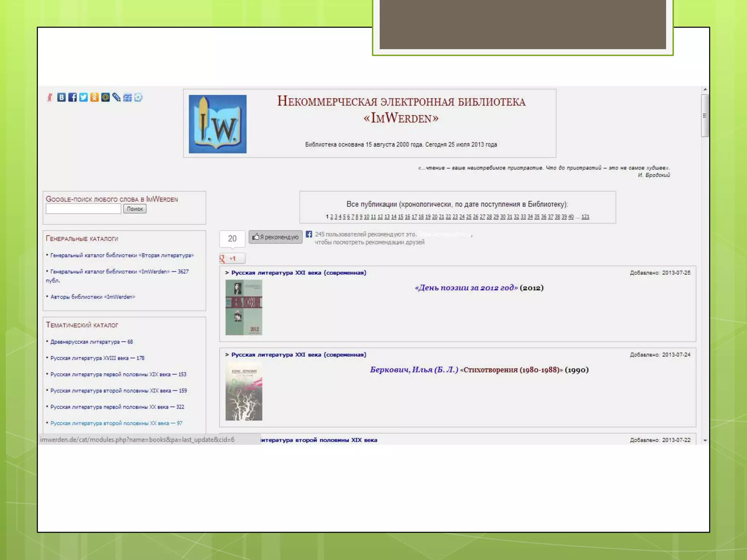This screenshot has width=747, height=560.
Task: Click the Odnoklassniki share icon
Action: 94,97
